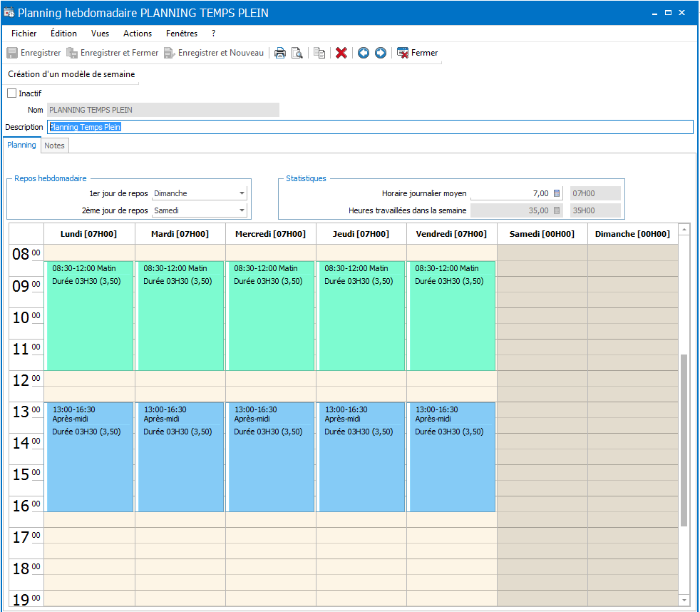Click the Nom field
The height and width of the screenshot is (612, 700).
(x=163, y=110)
